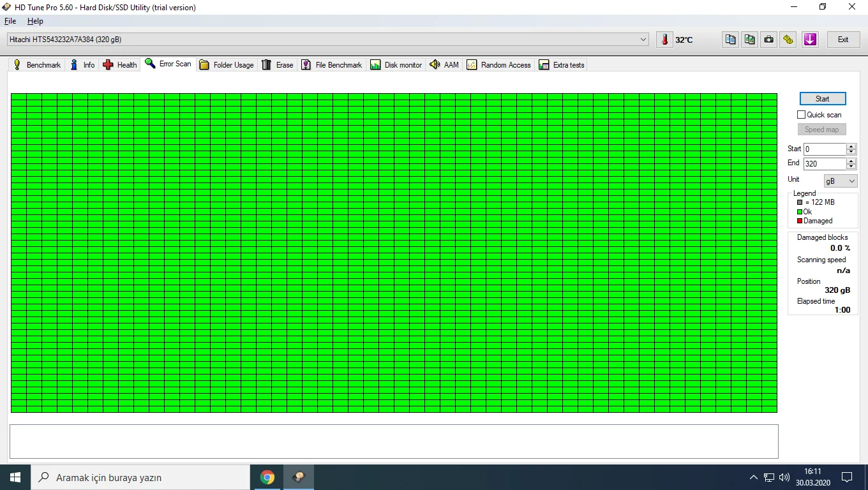Click the green Ok legend swatch
Viewport: 868px width, 490px height.
[x=800, y=212]
